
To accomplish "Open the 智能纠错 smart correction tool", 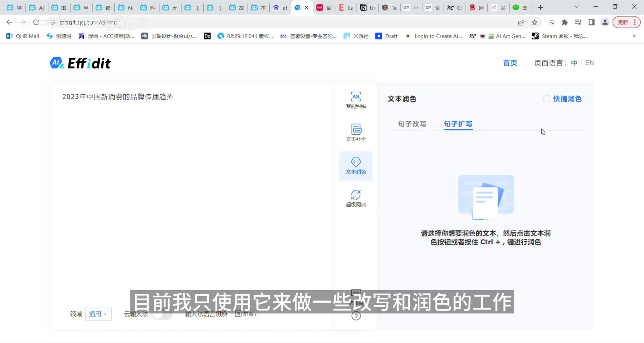I will pyautogui.click(x=356, y=100).
